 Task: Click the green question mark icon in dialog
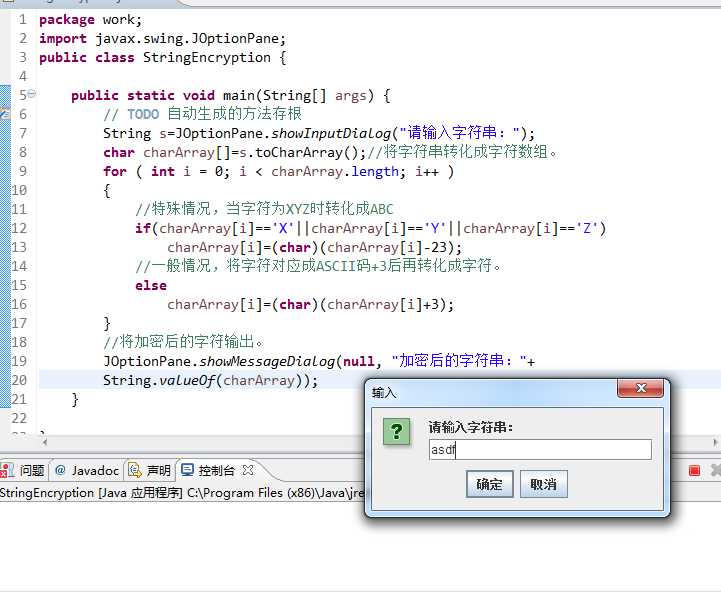tap(396, 431)
